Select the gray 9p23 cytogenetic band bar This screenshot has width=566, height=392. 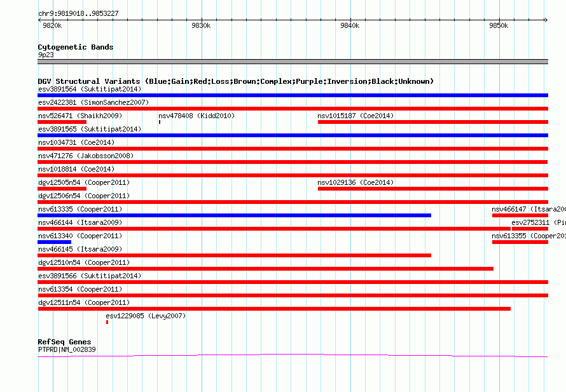click(293, 62)
